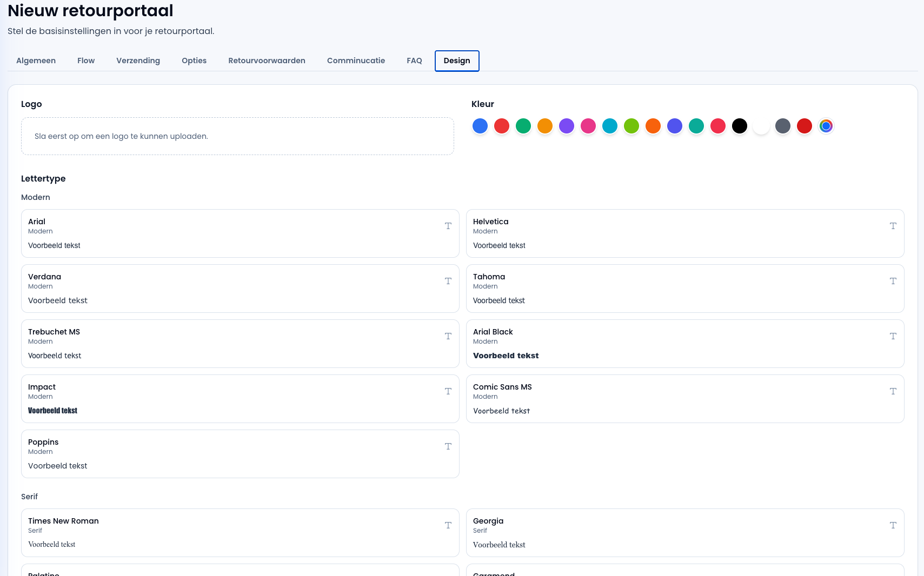Click the 'Logo' section heading

[x=31, y=104]
